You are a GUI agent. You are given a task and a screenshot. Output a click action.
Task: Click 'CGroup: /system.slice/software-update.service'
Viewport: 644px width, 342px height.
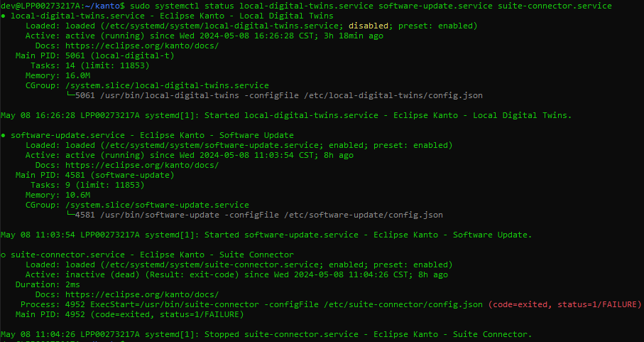coord(137,205)
